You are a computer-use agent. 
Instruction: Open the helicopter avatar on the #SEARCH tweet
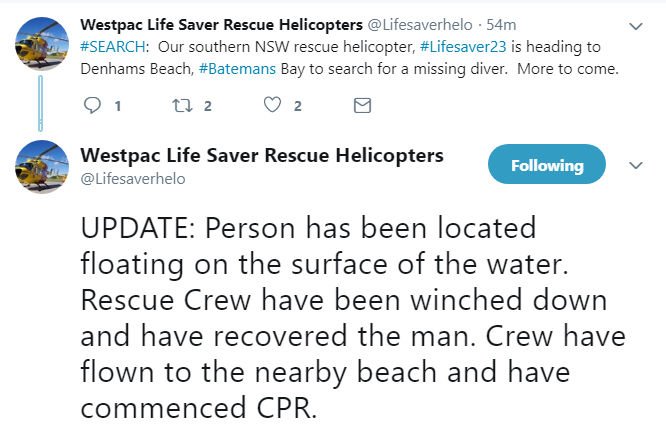click(x=40, y=45)
